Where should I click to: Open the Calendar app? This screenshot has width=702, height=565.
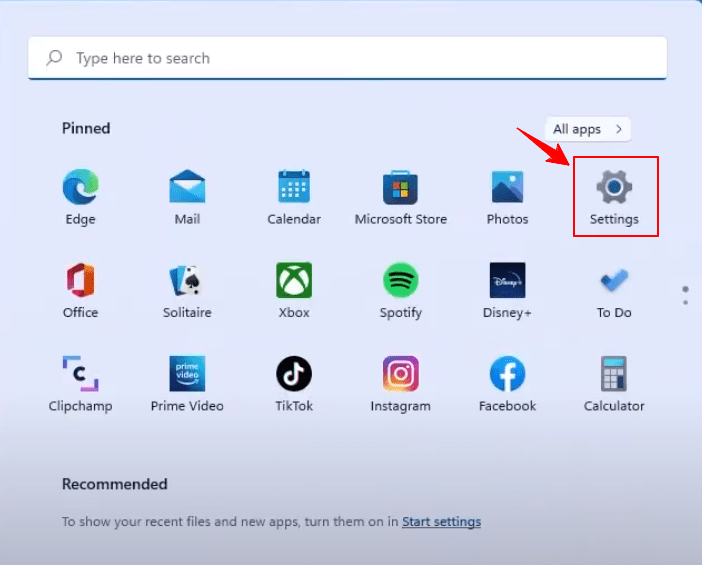(x=294, y=197)
